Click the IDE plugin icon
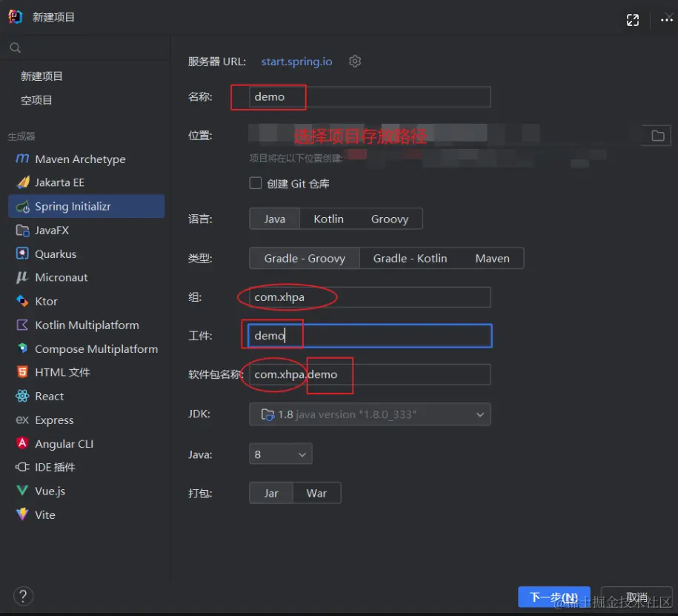Viewport: 678px width, 616px height. (22, 467)
